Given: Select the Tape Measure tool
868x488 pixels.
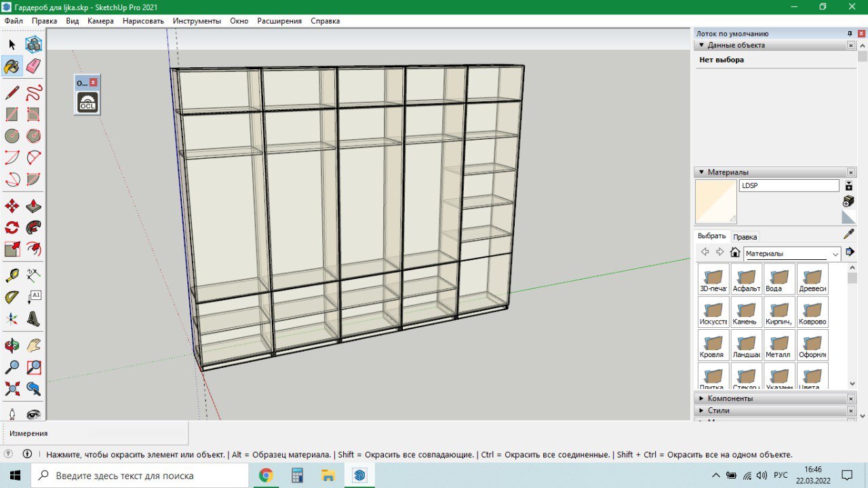Looking at the screenshot, I should [x=12, y=275].
